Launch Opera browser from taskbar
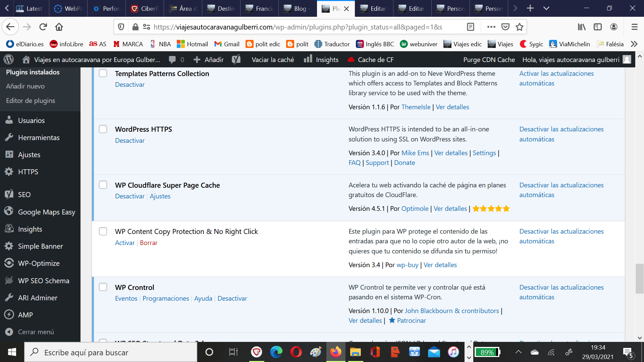 [x=296, y=352]
